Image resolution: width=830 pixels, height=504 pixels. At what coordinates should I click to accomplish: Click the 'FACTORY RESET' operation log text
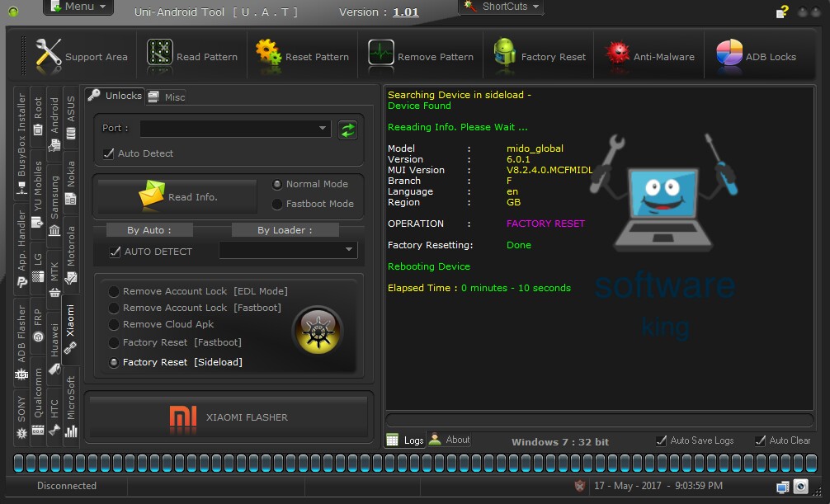pyautogui.click(x=545, y=224)
